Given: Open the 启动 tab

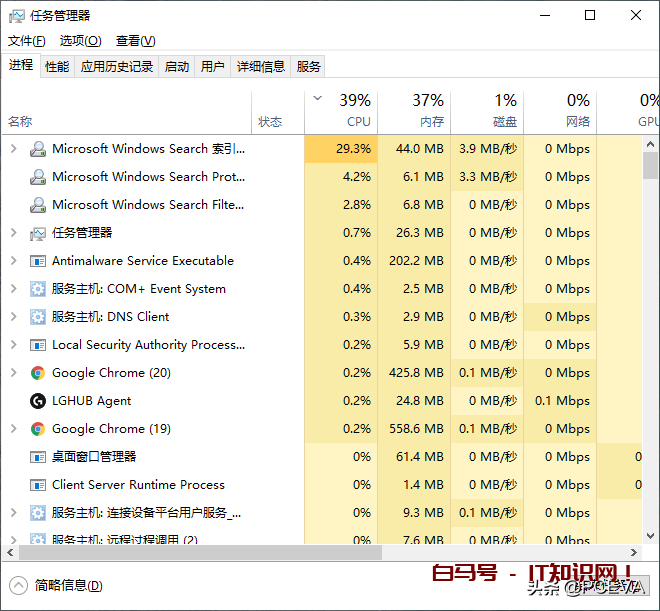Looking at the screenshot, I should (x=177, y=67).
